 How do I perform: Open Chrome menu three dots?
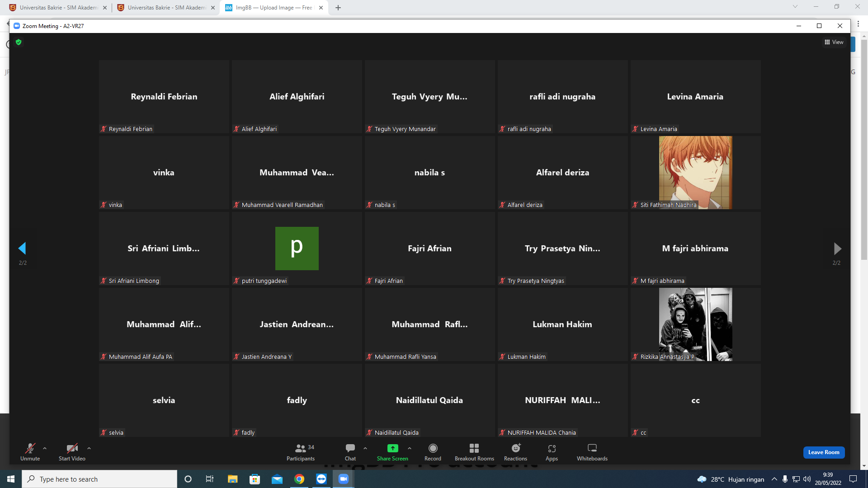(x=859, y=24)
